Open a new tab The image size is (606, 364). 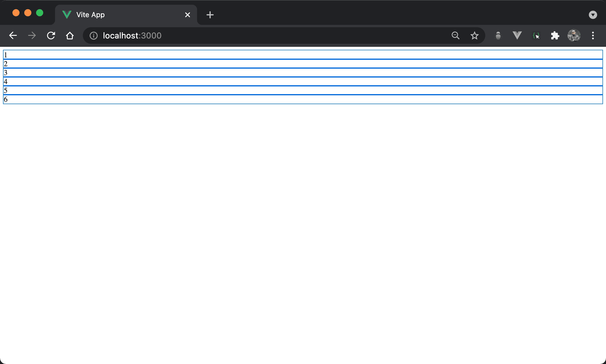pos(210,15)
